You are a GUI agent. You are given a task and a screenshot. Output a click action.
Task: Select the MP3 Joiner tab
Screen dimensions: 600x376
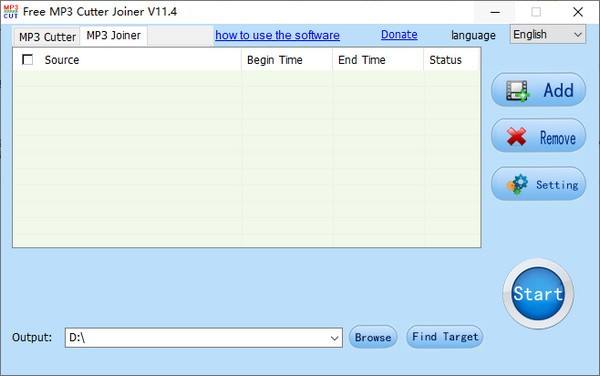[x=114, y=36]
